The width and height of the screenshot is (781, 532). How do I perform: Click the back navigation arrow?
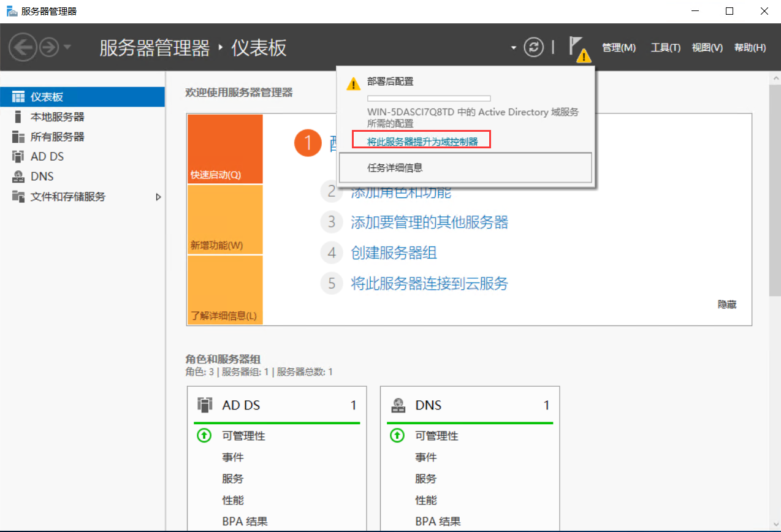click(x=23, y=47)
